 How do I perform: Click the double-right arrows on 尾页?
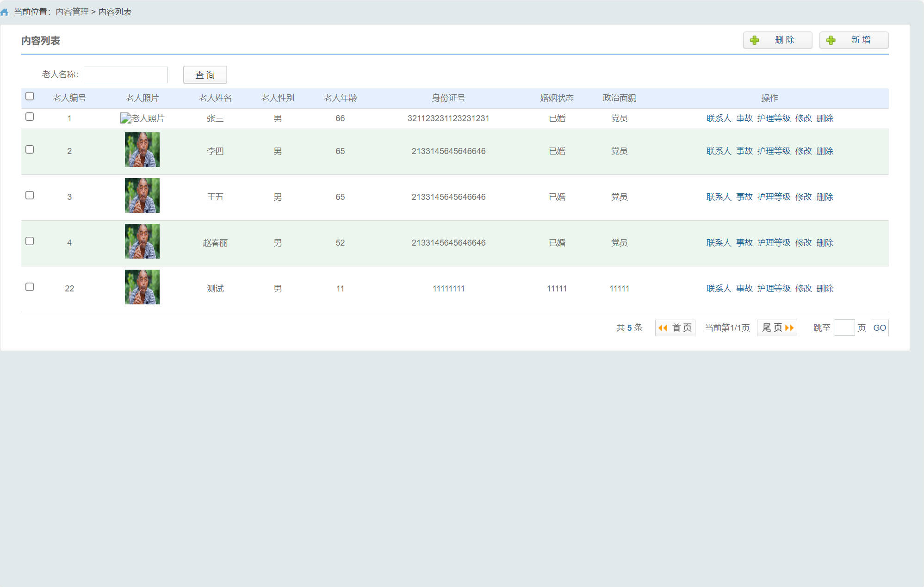pyautogui.click(x=789, y=328)
